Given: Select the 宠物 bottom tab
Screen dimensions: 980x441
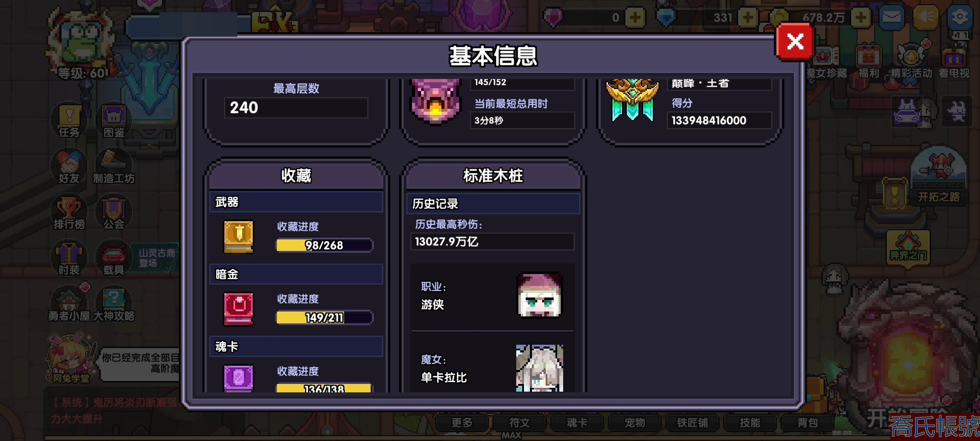Looking at the screenshot, I should (635, 422).
